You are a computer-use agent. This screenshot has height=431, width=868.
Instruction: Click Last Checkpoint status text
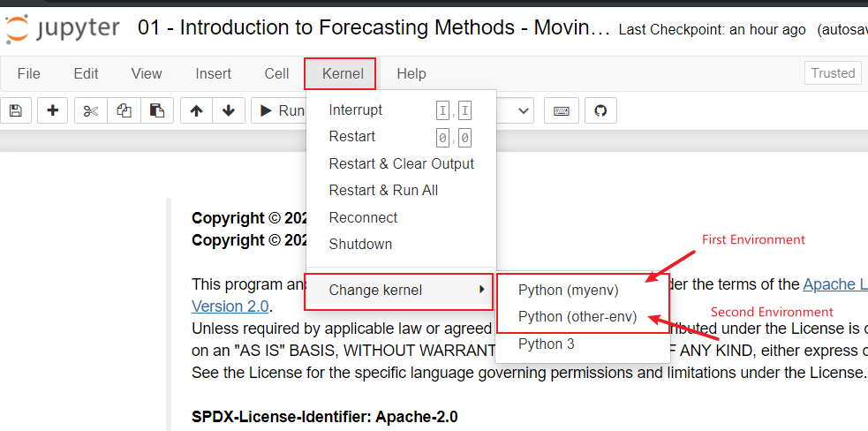click(712, 30)
